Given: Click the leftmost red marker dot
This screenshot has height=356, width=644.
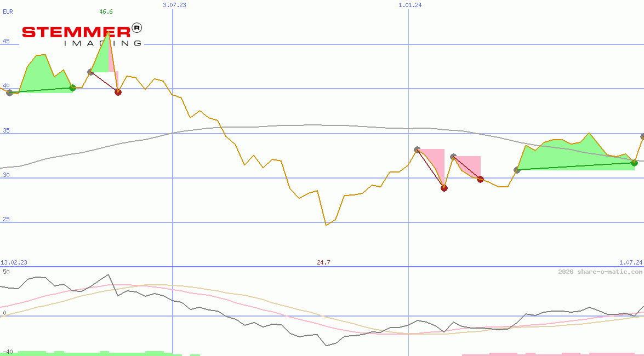Looking at the screenshot, I should [x=118, y=92].
